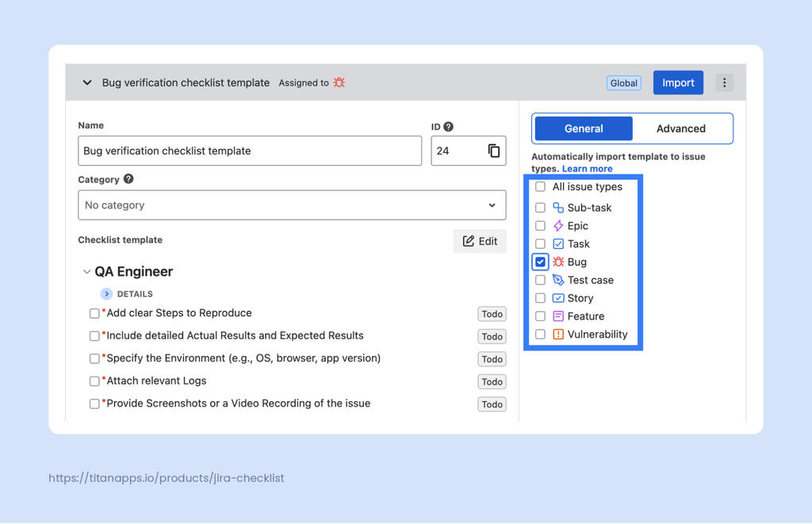Switch to the Advanced tab
Image resolution: width=812 pixels, height=524 pixels.
[x=681, y=128]
